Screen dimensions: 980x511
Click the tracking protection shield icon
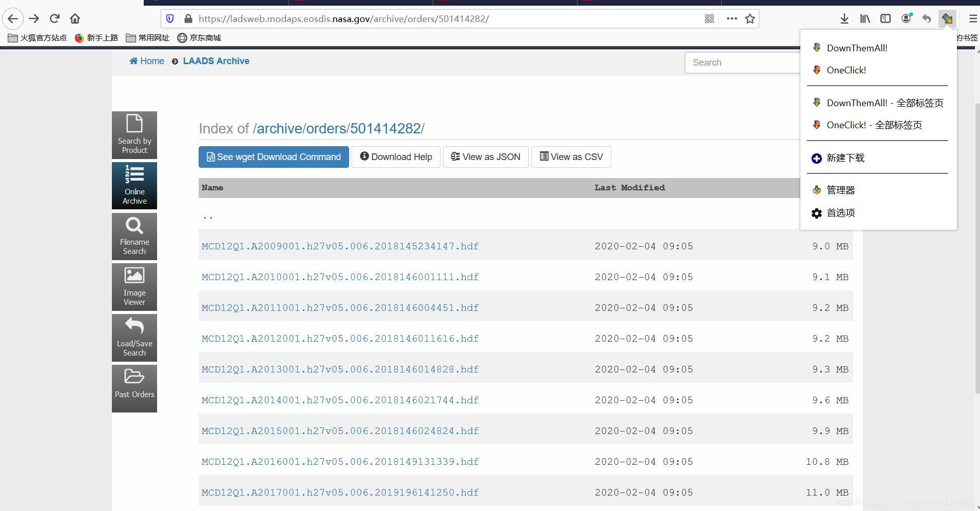point(170,19)
